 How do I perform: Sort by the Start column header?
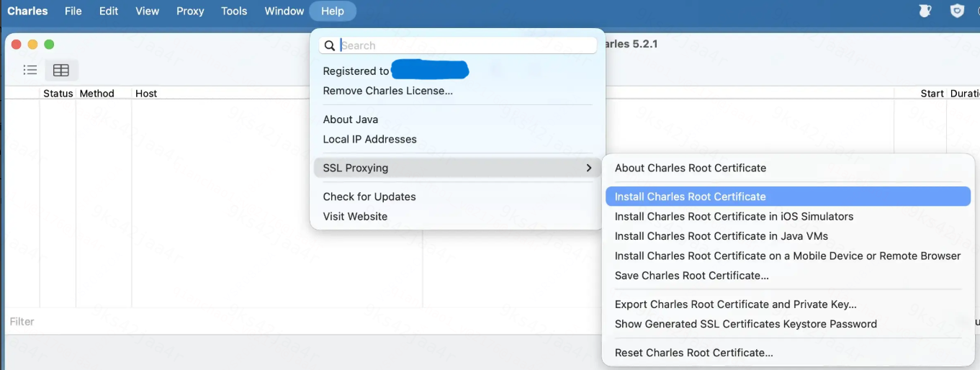point(932,94)
